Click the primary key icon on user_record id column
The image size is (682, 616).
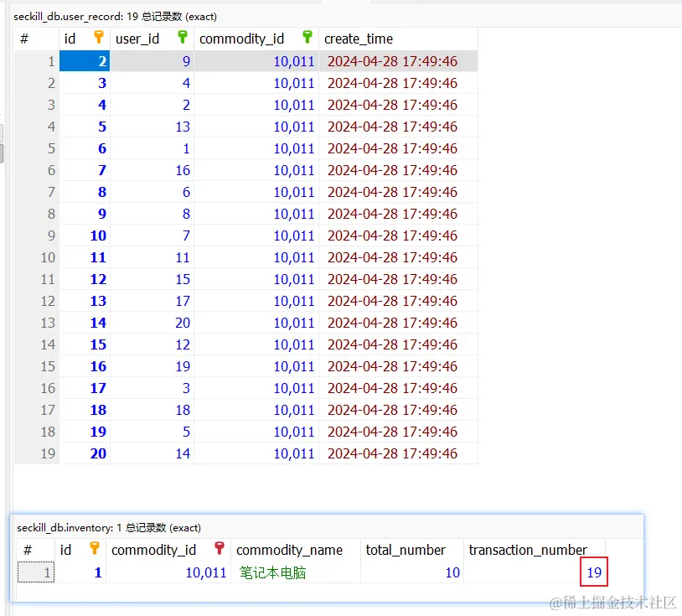click(x=99, y=37)
